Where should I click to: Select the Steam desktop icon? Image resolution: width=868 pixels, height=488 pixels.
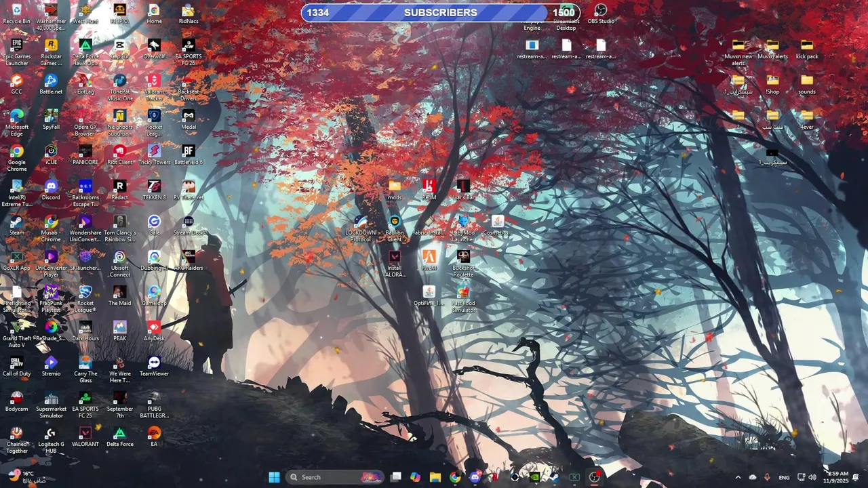(x=17, y=225)
